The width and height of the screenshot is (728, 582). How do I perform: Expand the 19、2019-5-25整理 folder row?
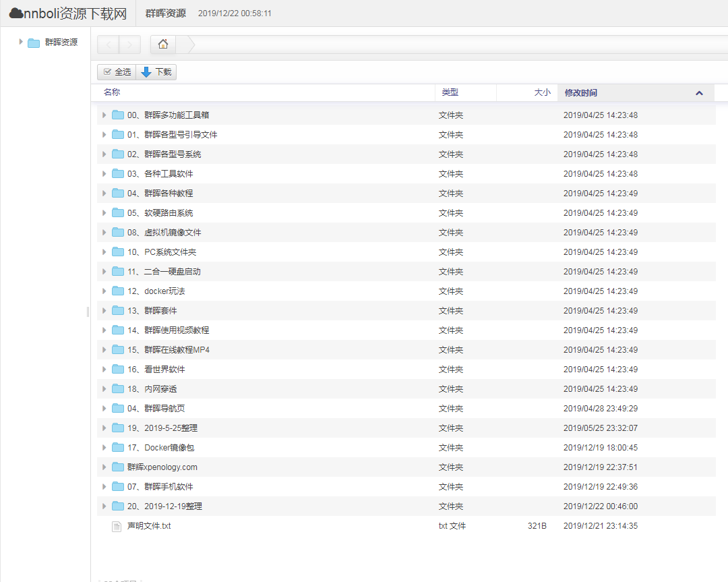tap(104, 428)
